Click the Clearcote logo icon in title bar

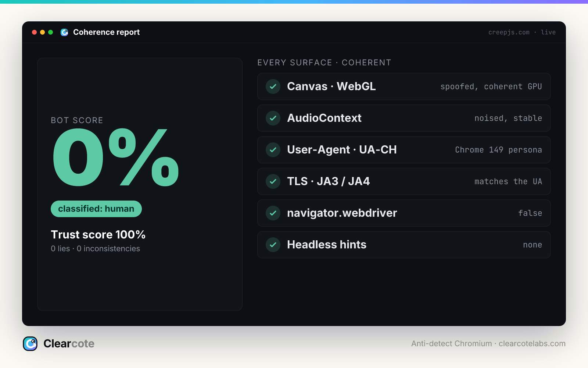[64, 32]
